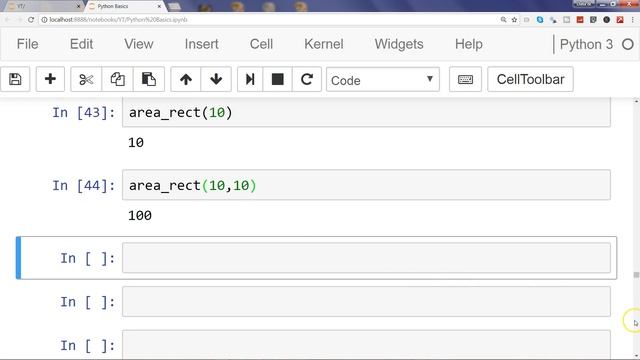Insert a new cell below with the plus icon
This screenshot has width=640, height=360.
50,79
